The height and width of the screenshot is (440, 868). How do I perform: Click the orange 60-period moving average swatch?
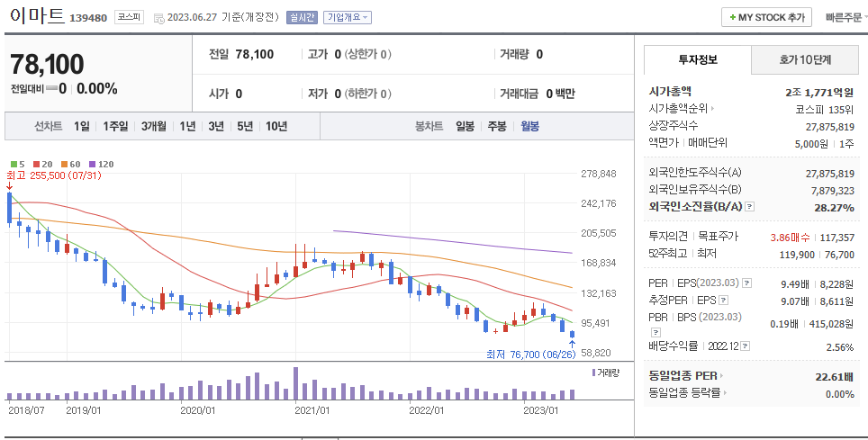coord(64,164)
